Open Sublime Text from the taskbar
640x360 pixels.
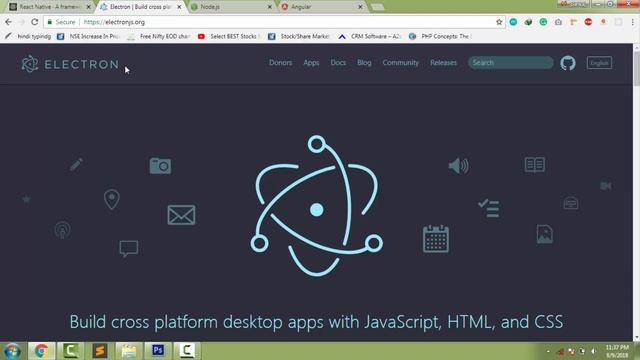[100, 350]
